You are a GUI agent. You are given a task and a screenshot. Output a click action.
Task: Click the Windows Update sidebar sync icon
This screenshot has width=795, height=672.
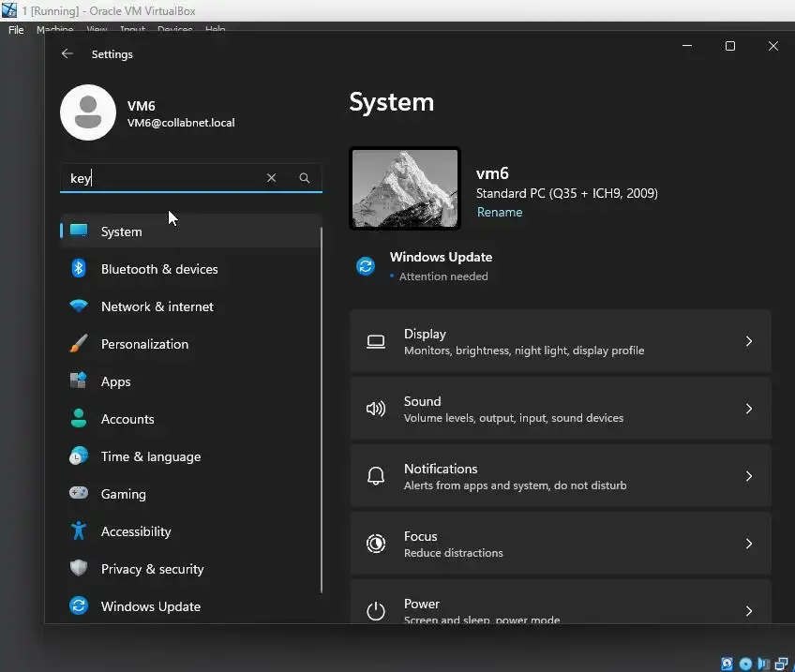pos(79,605)
